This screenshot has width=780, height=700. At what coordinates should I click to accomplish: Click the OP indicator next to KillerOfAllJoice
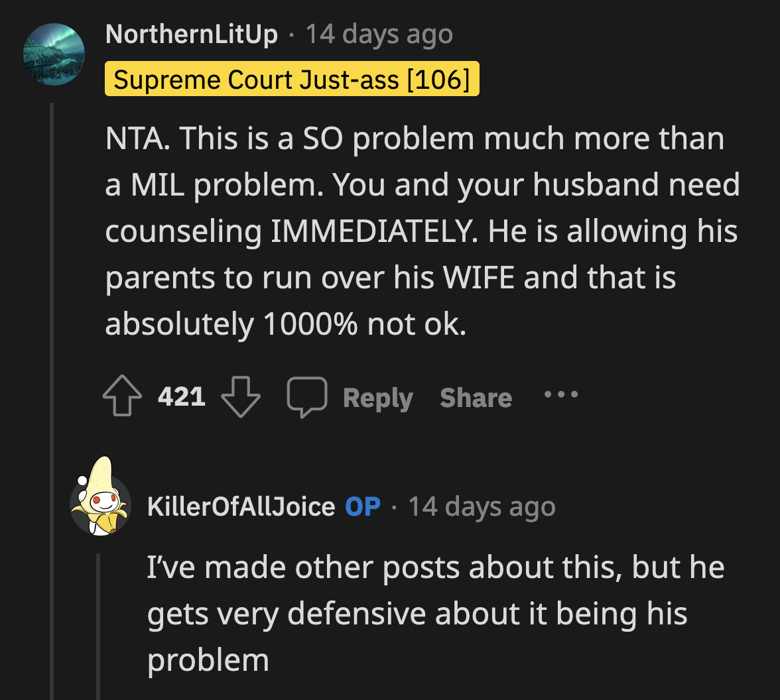pos(362,506)
